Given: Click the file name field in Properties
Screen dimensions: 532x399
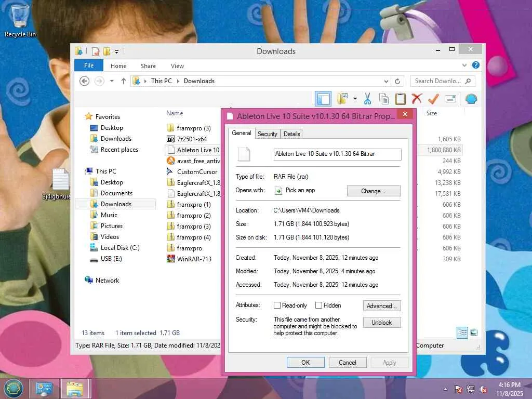Looking at the screenshot, I should coord(338,154).
